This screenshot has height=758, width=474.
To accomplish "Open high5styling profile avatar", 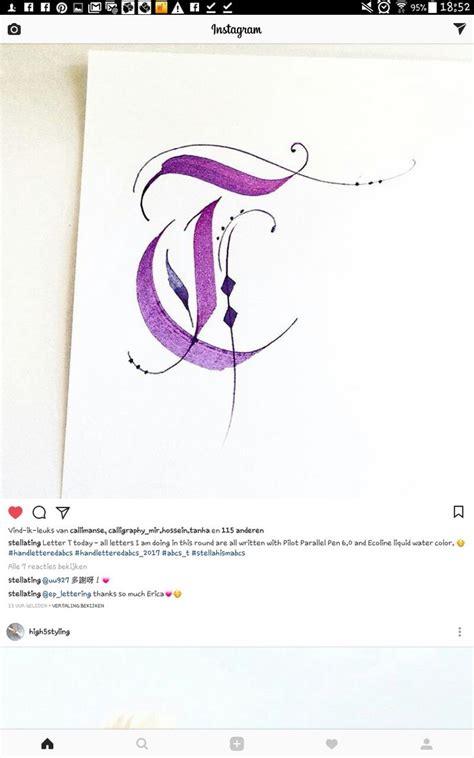I will coord(15,631).
